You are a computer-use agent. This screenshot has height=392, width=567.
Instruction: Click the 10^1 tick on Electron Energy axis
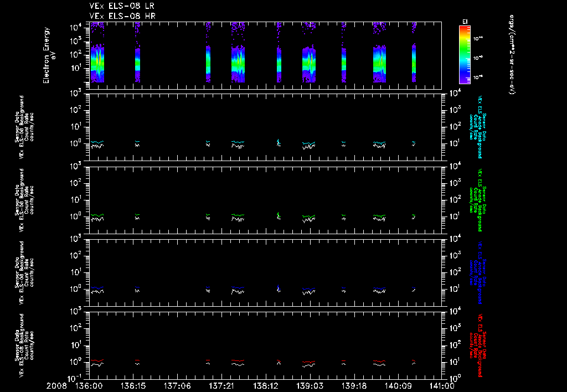(75, 69)
